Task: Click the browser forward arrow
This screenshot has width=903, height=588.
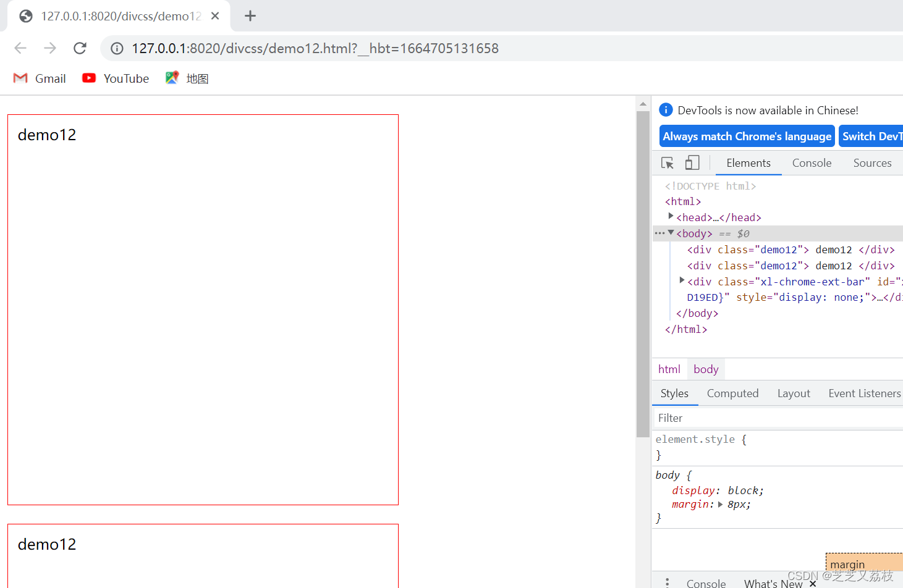Action: 50,48
